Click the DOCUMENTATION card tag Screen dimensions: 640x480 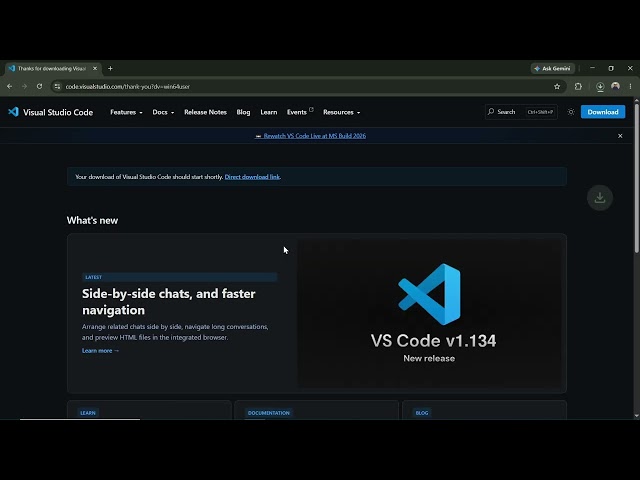[269, 413]
